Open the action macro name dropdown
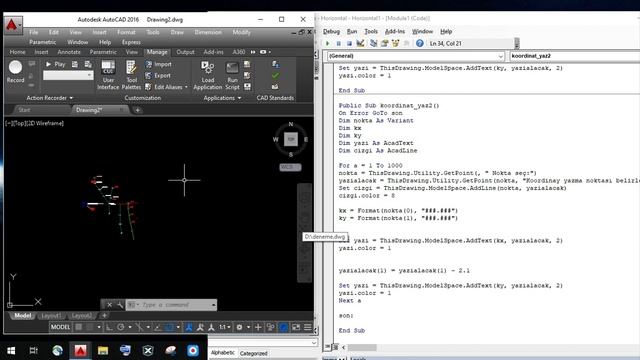 click(x=68, y=75)
